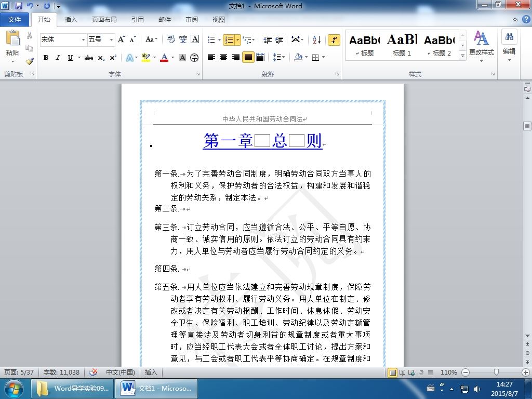Switch to the 引用 (References) tab
Viewport: 532px width, 399px height.
click(x=137, y=20)
